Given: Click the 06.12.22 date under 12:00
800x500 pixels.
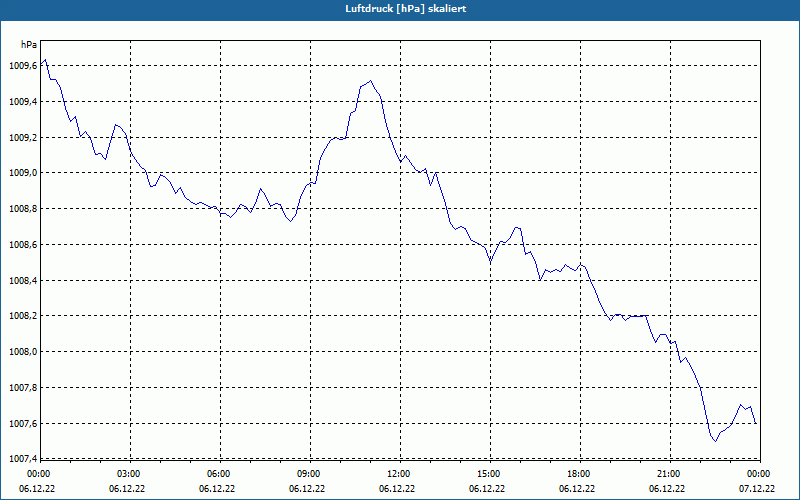Looking at the screenshot, I should click(x=397, y=488).
